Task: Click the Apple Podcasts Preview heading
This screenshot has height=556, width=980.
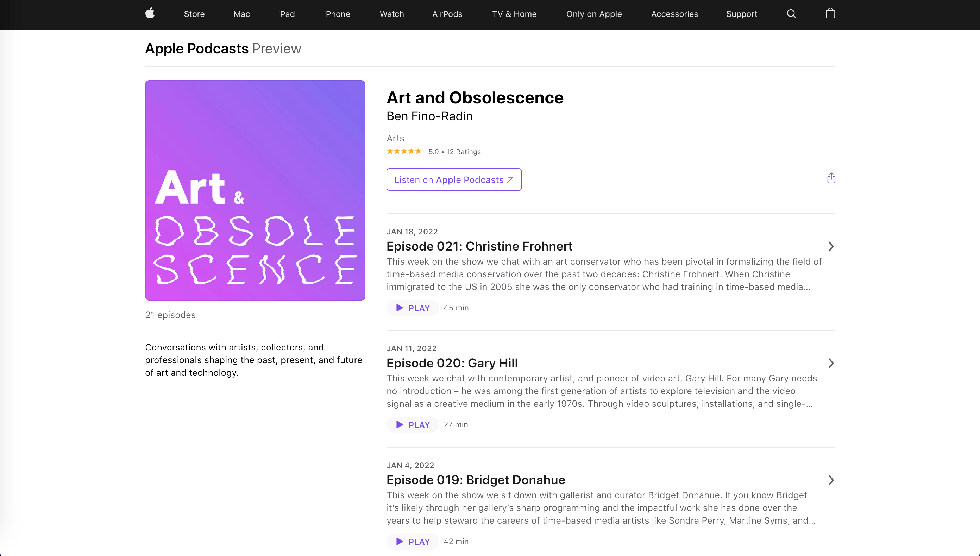Action: tap(223, 49)
